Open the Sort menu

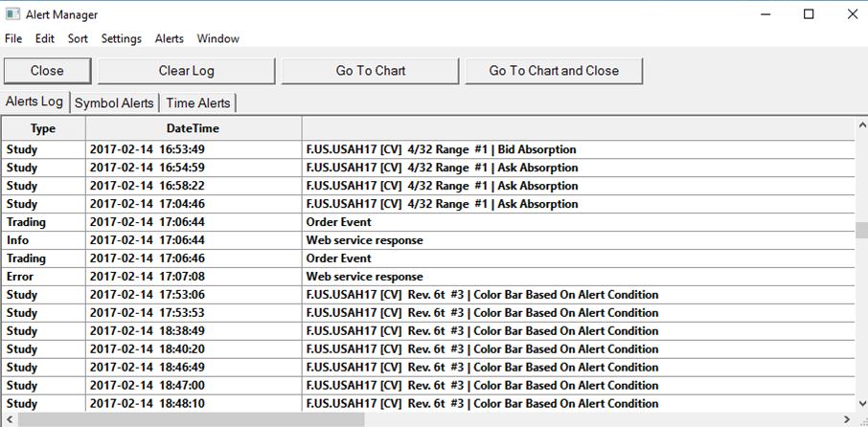pos(78,39)
